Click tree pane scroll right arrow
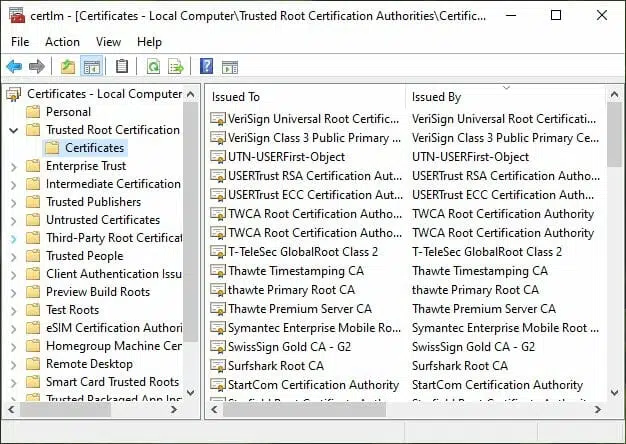The image size is (626, 444). pos(174,409)
